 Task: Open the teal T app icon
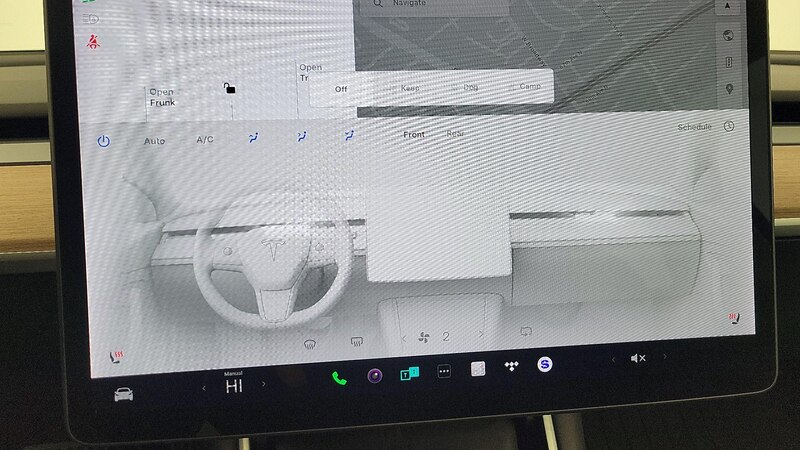(x=410, y=374)
